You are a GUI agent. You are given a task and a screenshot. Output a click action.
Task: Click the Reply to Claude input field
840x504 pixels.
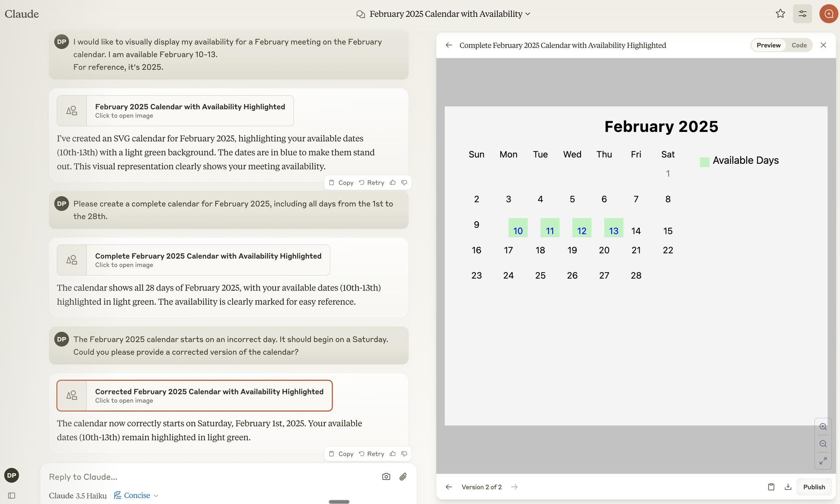[x=210, y=477]
